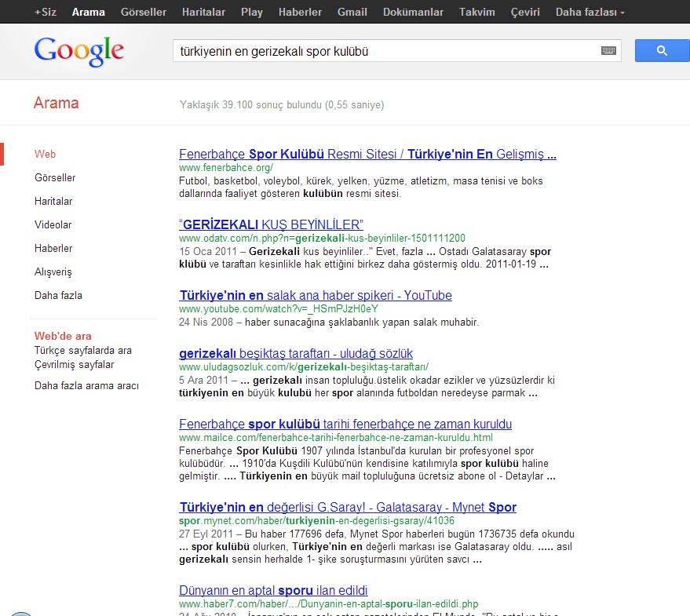Image resolution: width=690 pixels, height=616 pixels.
Task: Select Alışveriş in the left sidebar
Action: 53,272
